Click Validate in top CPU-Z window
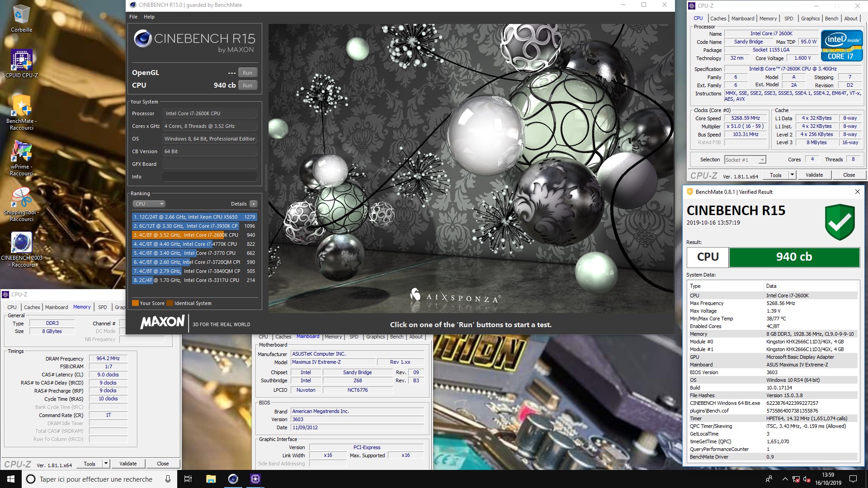Viewport: 868px width, 488px height. (x=814, y=175)
